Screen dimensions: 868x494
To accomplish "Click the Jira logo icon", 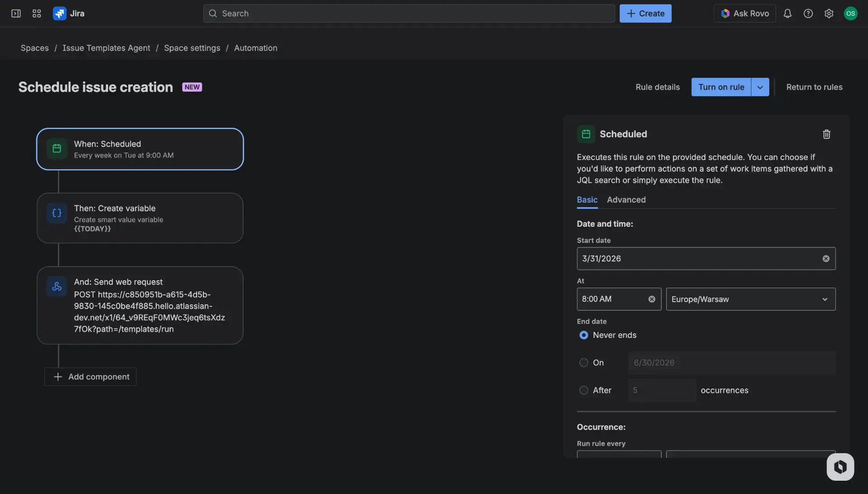I will (59, 13).
